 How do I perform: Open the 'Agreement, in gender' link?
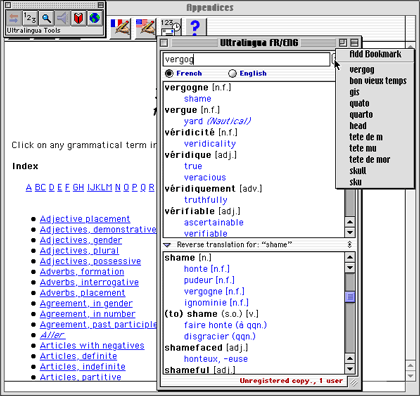[x=86, y=304]
